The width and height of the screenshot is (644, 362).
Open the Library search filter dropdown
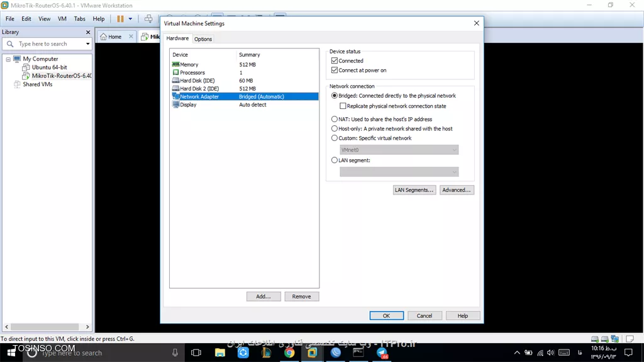pos(87,43)
